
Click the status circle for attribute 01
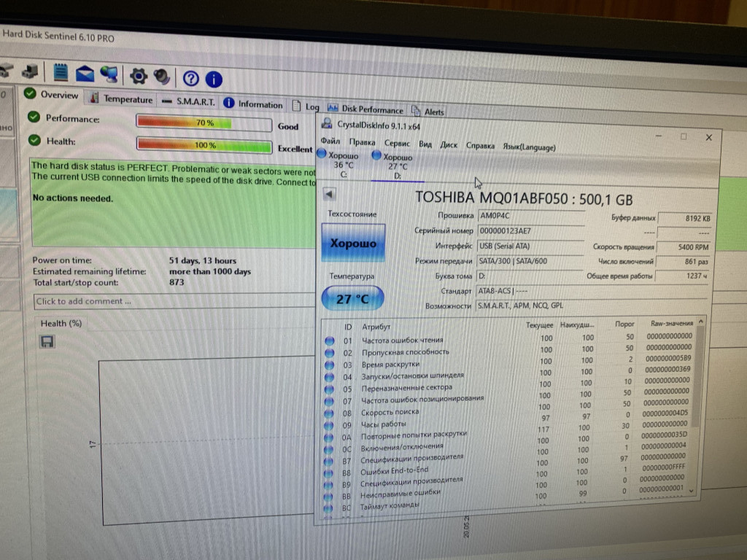click(329, 341)
